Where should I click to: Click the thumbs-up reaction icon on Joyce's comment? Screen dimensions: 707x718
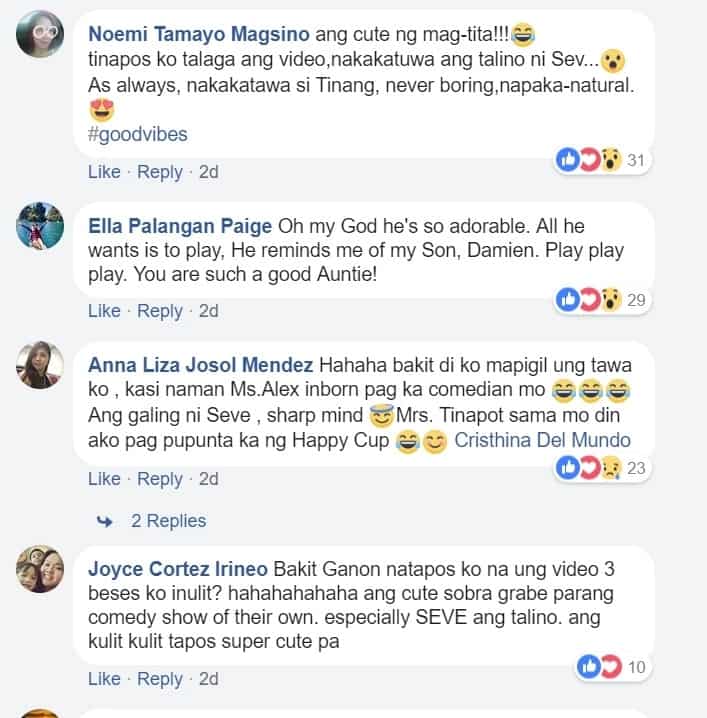pyautogui.click(x=588, y=666)
